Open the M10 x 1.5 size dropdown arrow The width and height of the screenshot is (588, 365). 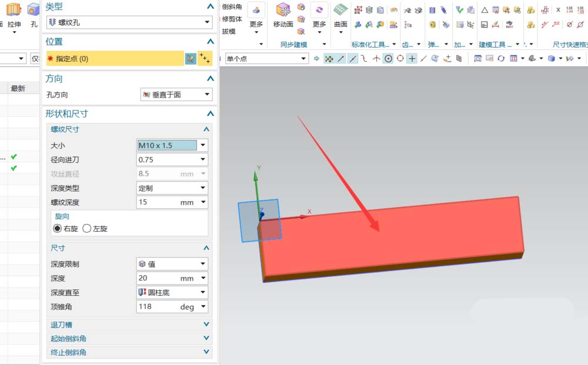tap(203, 145)
